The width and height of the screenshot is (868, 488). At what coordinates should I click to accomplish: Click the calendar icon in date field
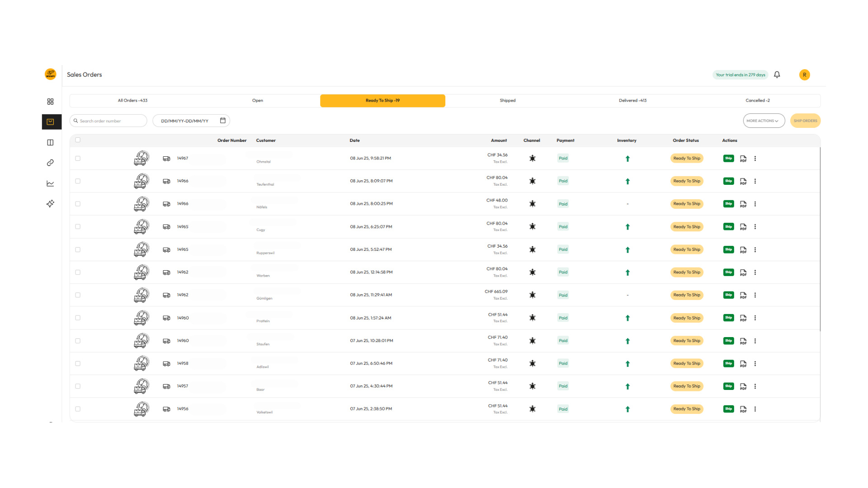pyautogui.click(x=223, y=121)
